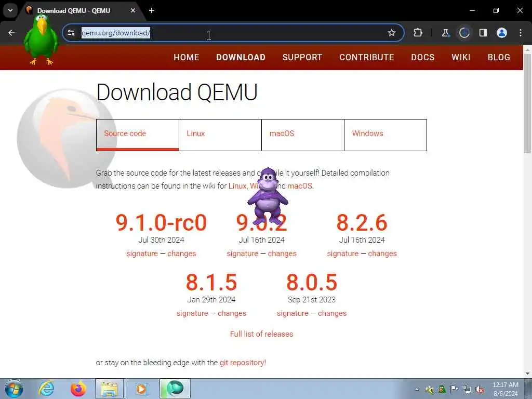The width and height of the screenshot is (532, 399).
Task: Open changes link under 8.2.6
Action: pyautogui.click(x=382, y=254)
